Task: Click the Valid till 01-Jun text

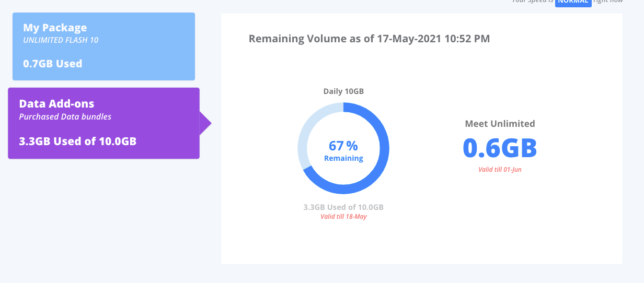Action: pos(500,170)
